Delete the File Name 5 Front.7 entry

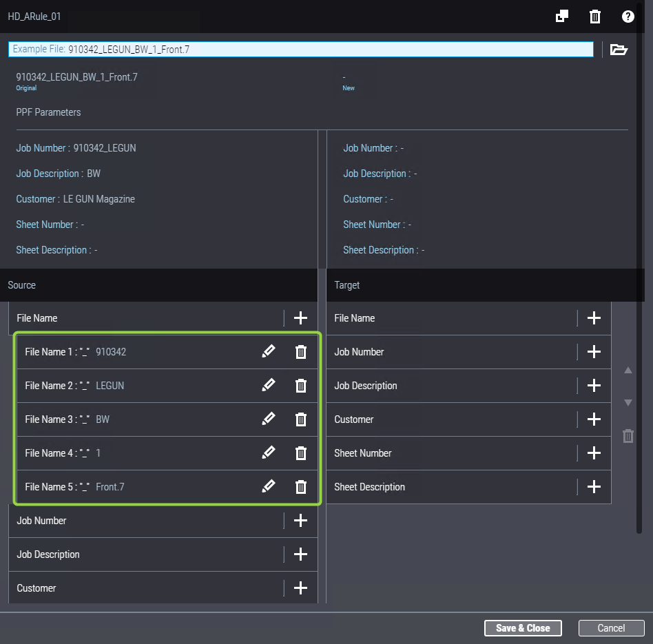[301, 487]
